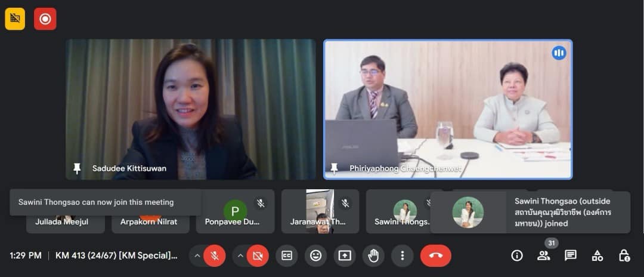Click the red recording indicator icon

point(45,19)
